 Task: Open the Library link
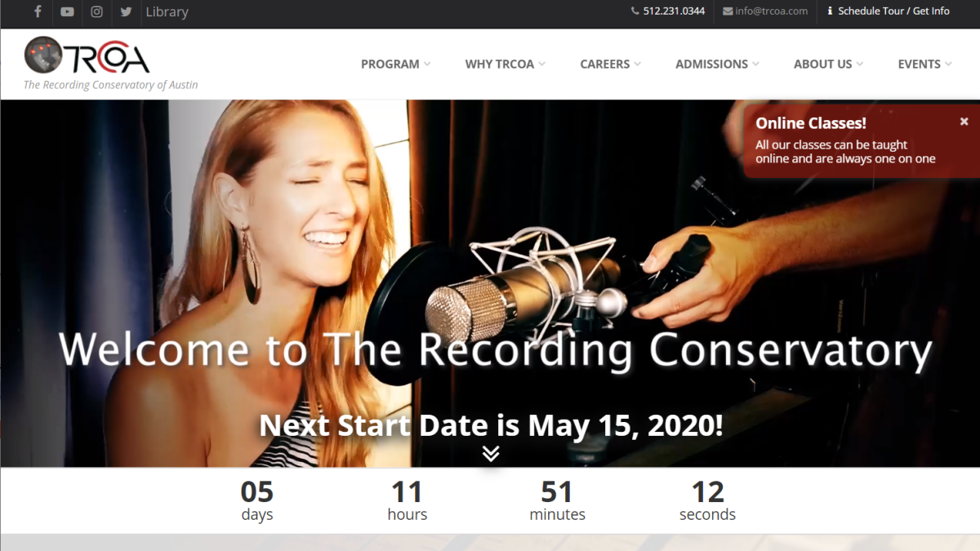(167, 11)
